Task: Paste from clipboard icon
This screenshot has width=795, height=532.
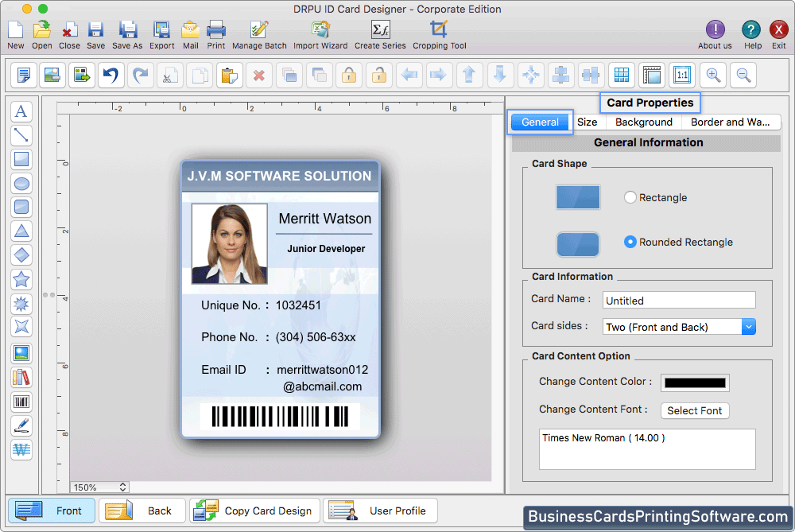Action: [x=229, y=76]
